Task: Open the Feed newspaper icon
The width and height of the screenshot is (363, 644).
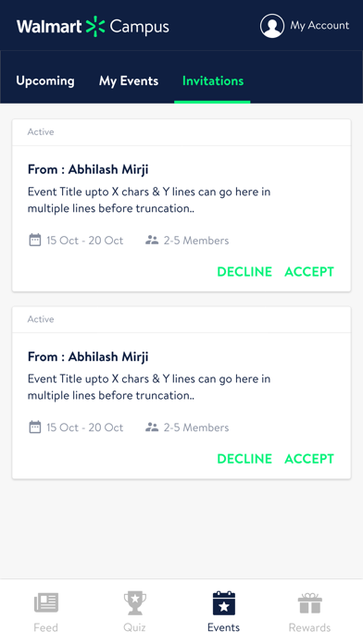Action: pyautogui.click(x=46, y=603)
